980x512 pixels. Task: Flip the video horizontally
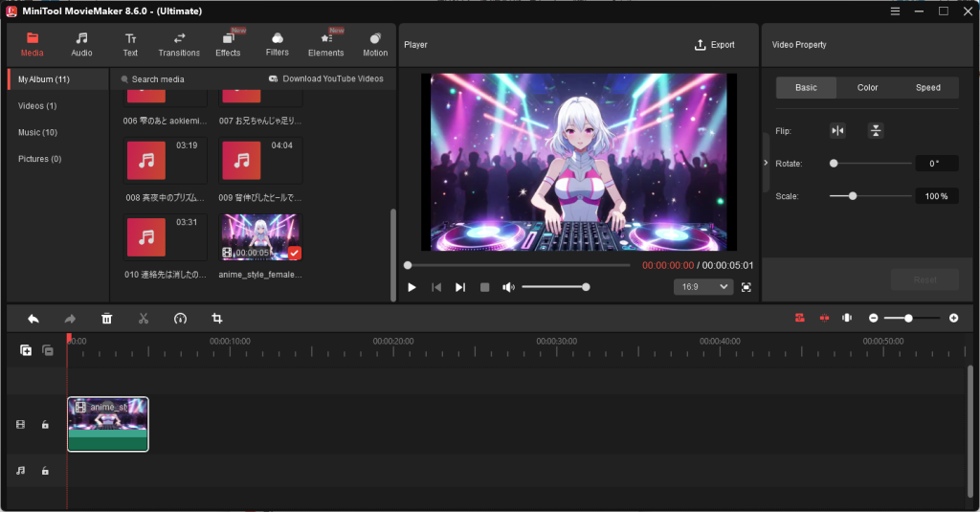pos(837,131)
